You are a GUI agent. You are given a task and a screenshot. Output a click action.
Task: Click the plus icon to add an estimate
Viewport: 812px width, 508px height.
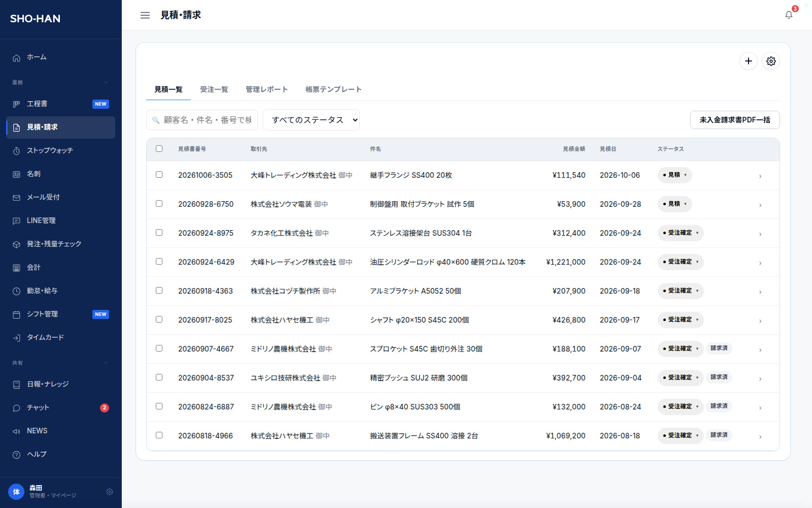tap(749, 61)
